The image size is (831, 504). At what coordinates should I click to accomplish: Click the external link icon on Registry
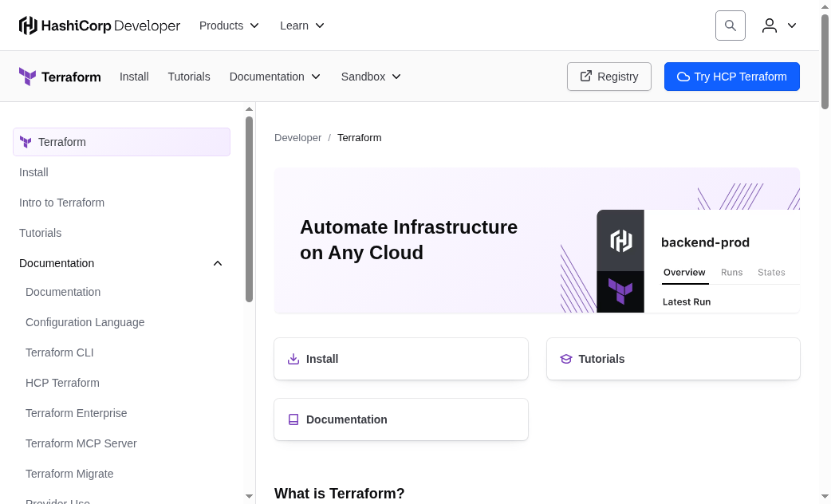[585, 77]
